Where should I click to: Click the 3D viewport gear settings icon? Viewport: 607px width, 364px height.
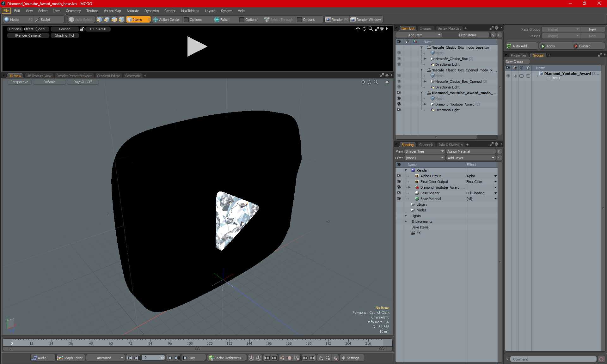point(387,82)
